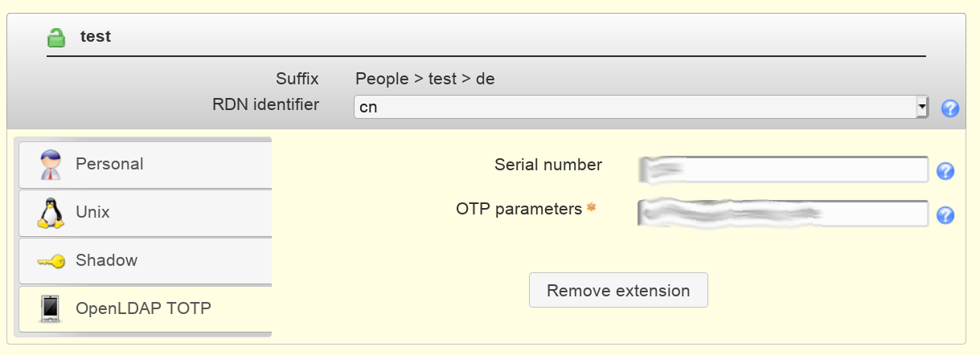This screenshot has width=980, height=355.
Task: Focus the OTP parameters input field
Action: pos(783,214)
